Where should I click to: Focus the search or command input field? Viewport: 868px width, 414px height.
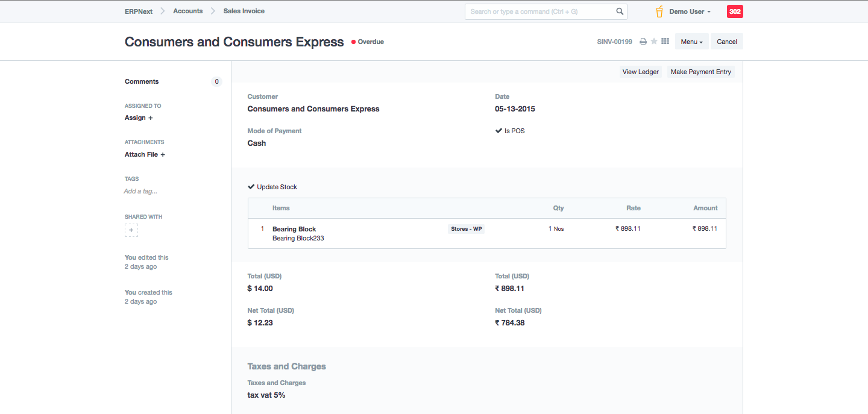pos(539,11)
